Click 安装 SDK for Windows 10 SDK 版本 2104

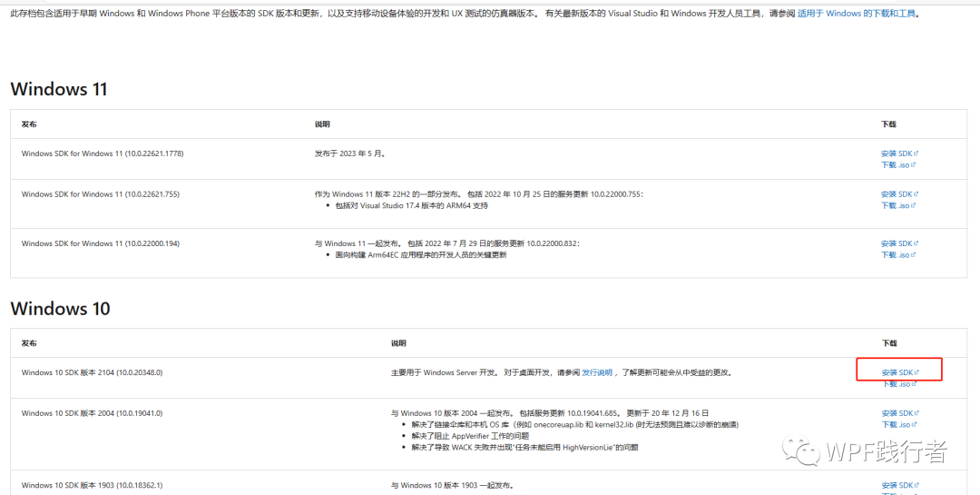tap(900, 373)
